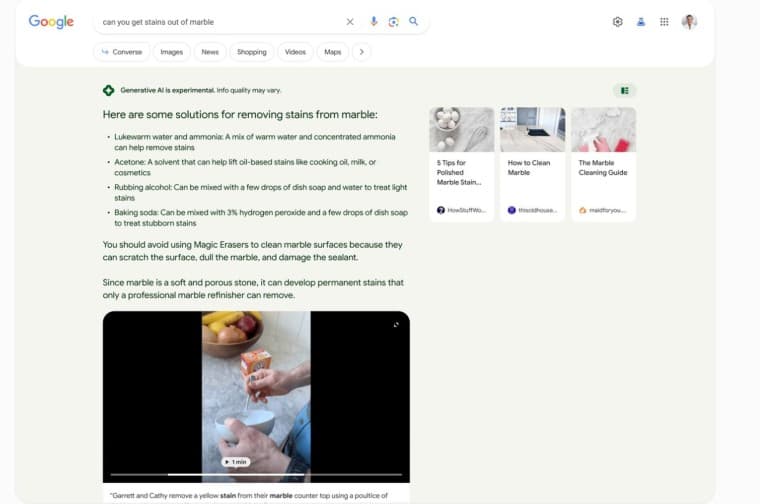Click the Magic Erasers warning paragraph
This screenshot has height=504, width=760.
[x=253, y=251]
